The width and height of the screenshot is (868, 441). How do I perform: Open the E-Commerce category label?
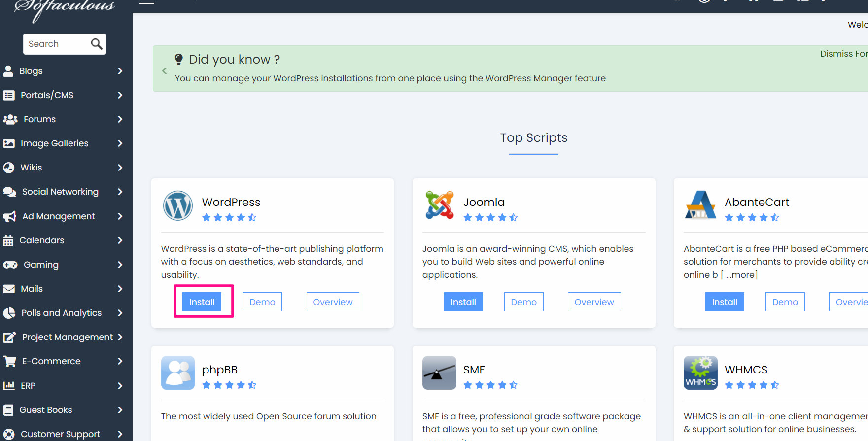click(x=51, y=361)
